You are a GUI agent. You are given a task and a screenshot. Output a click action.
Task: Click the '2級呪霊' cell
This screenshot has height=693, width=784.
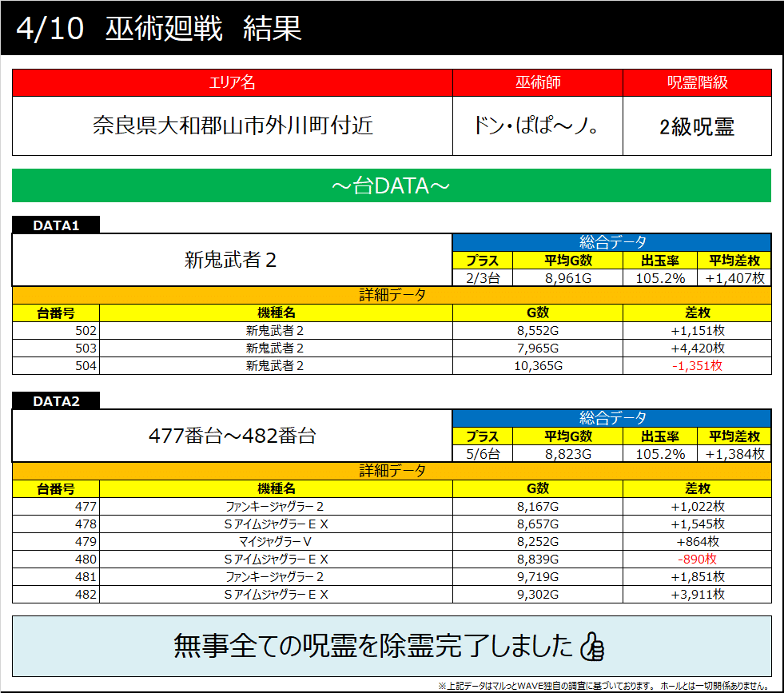coord(697,126)
